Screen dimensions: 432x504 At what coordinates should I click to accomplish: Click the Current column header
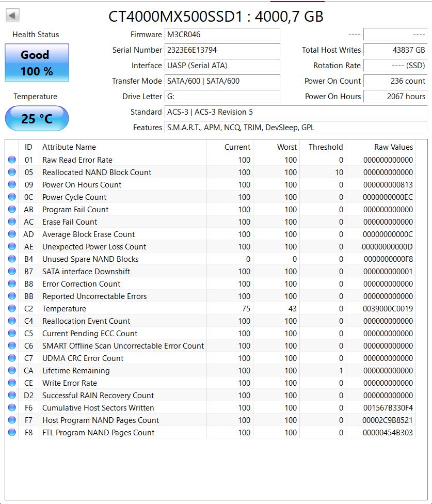[230, 147]
